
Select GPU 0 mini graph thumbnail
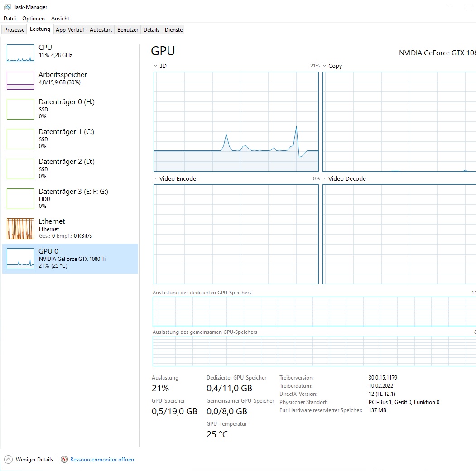point(20,259)
